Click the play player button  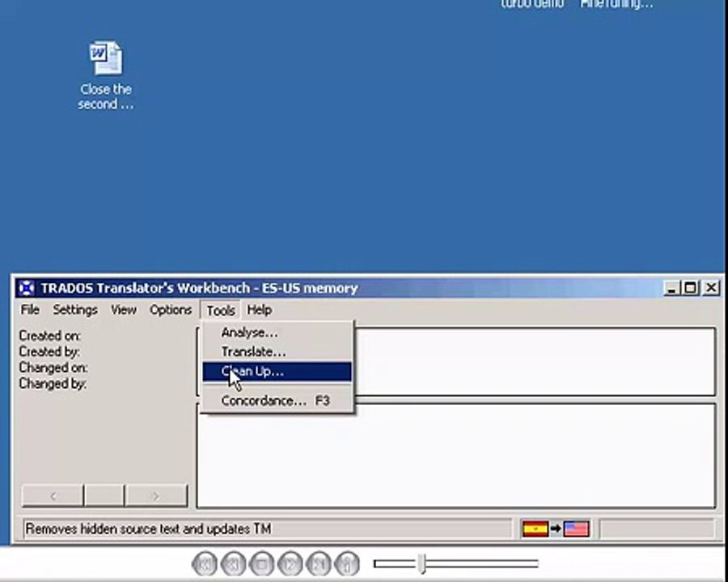(290, 564)
